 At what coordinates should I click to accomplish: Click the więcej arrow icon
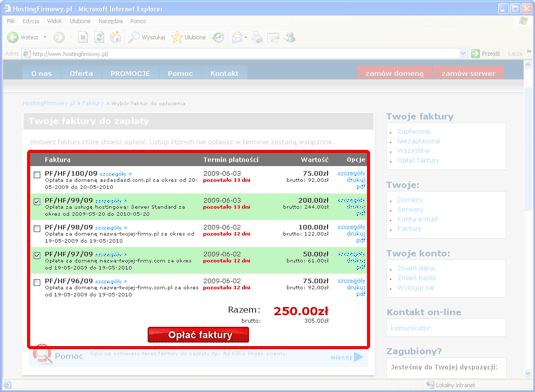pyautogui.click(x=358, y=357)
